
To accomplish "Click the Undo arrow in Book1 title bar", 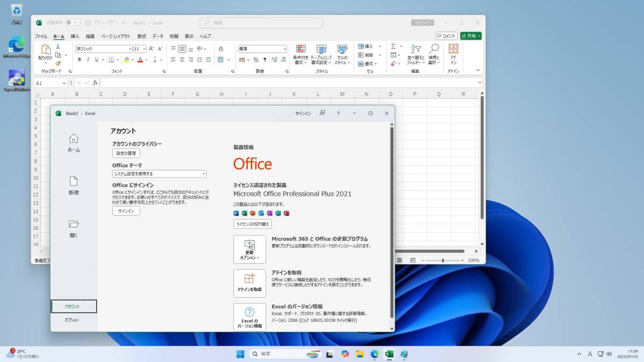I will [98, 23].
